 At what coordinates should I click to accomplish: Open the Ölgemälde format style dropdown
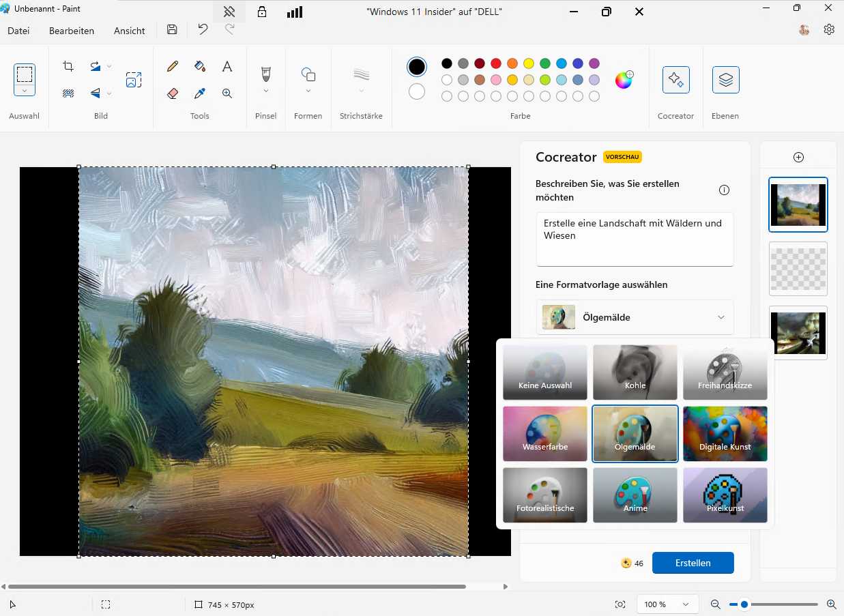(721, 317)
